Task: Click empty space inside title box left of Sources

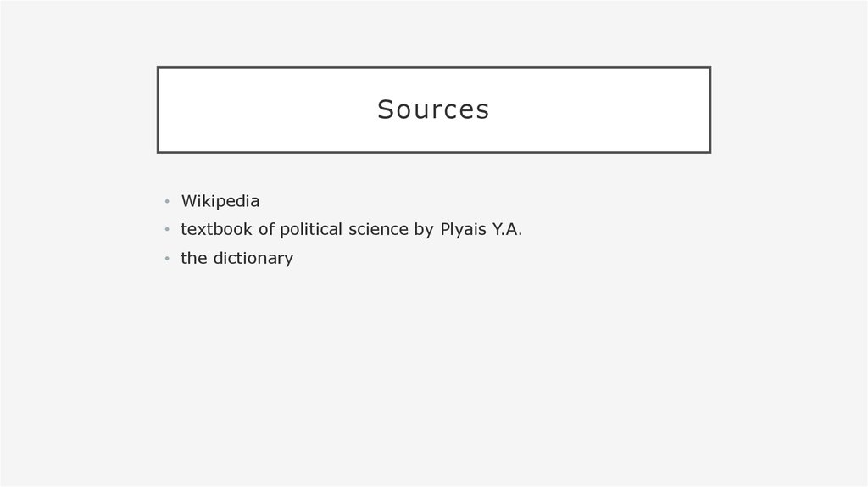Action: (x=265, y=109)
